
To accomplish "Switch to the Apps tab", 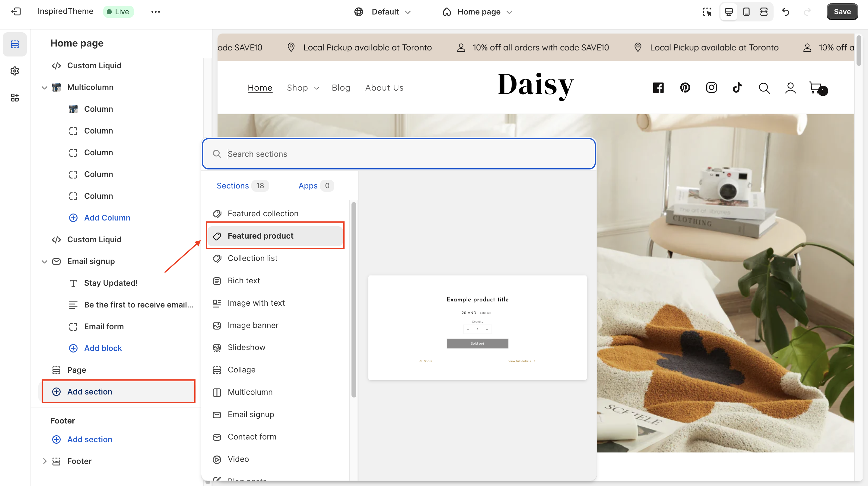I will 308,185.
